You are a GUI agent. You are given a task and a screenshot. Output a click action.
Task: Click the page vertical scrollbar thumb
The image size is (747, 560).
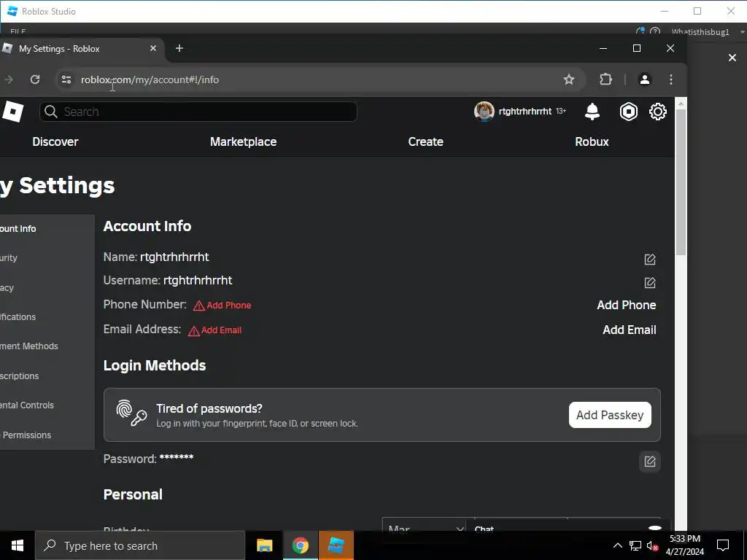pos(681,182)
